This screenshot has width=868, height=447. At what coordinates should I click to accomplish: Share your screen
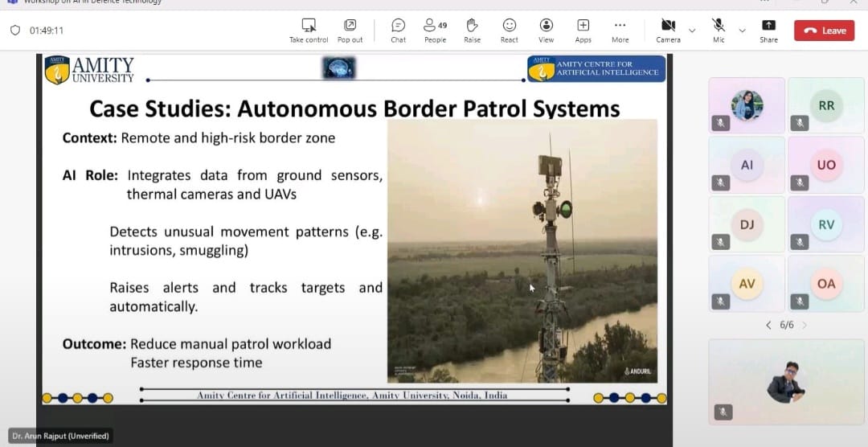coord(768,31)
